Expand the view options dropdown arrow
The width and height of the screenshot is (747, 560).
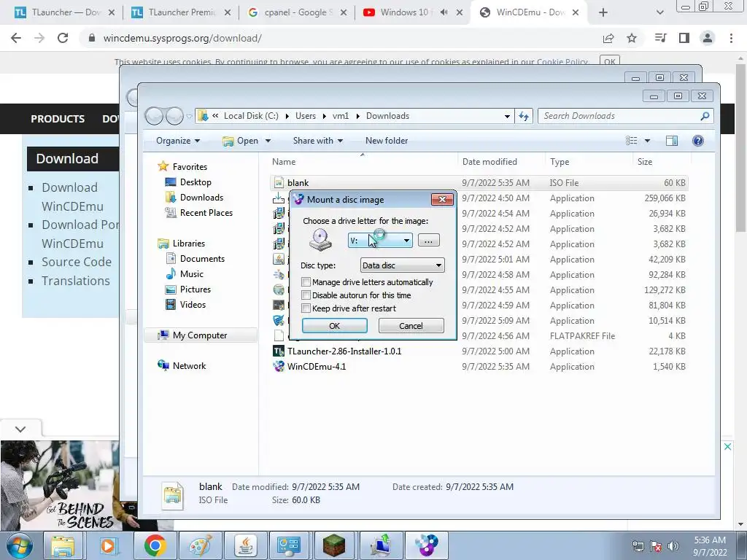click(x=647, y=141)
